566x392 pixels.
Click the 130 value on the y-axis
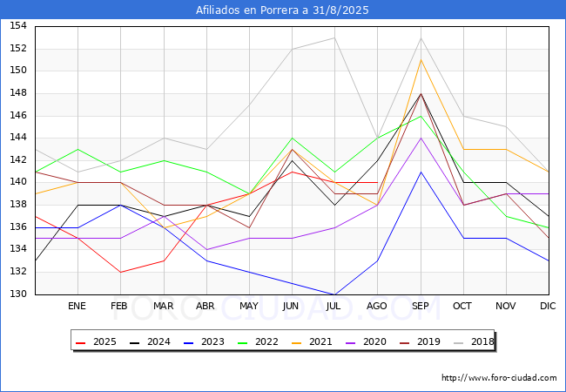[18, 294]
